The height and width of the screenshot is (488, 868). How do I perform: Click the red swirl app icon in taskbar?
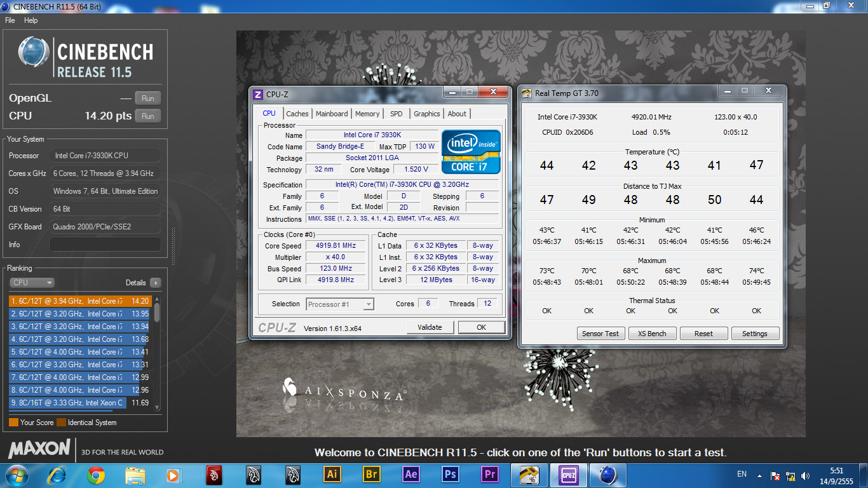coord(214,475)
